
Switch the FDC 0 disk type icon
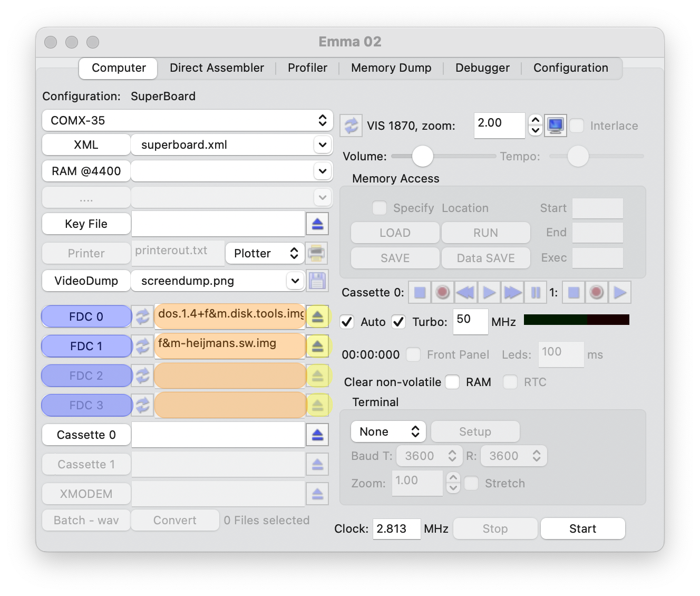142,316
